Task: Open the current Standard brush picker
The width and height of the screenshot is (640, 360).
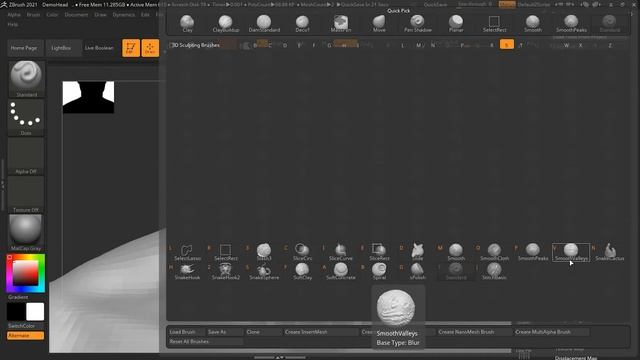Action: (26, 79)
